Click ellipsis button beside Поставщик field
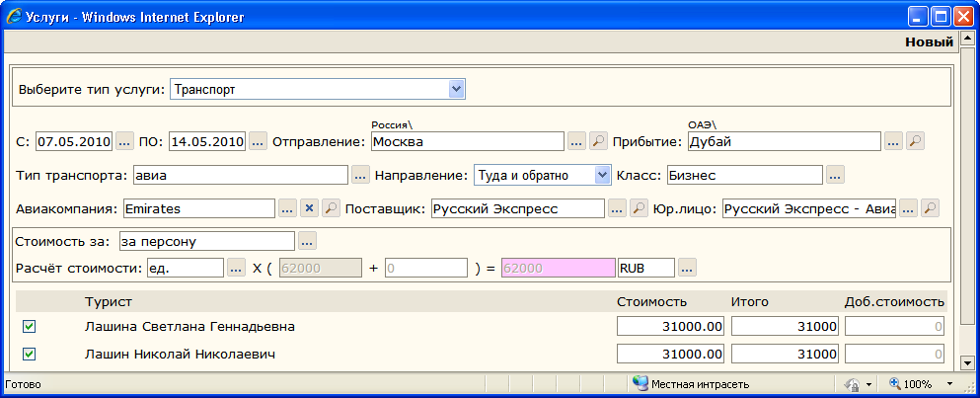 click(x=618, y=209)
